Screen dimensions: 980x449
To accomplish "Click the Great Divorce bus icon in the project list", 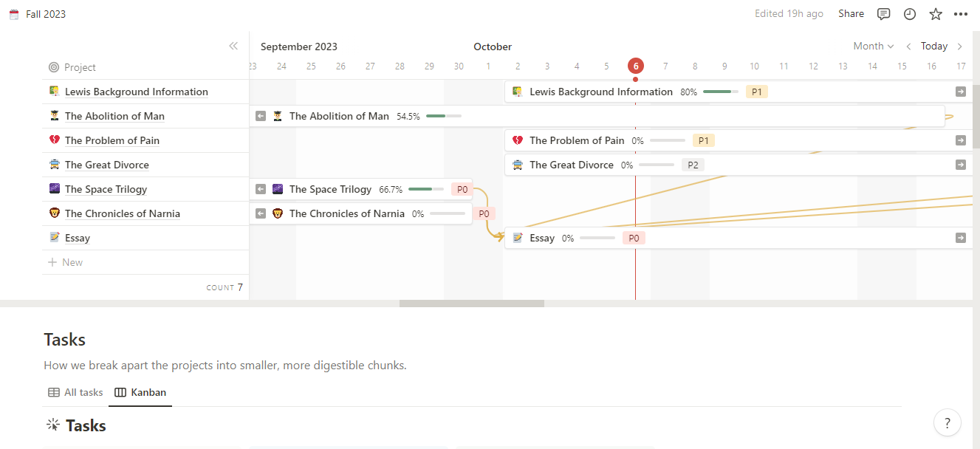I will click(x=55, y=165).
